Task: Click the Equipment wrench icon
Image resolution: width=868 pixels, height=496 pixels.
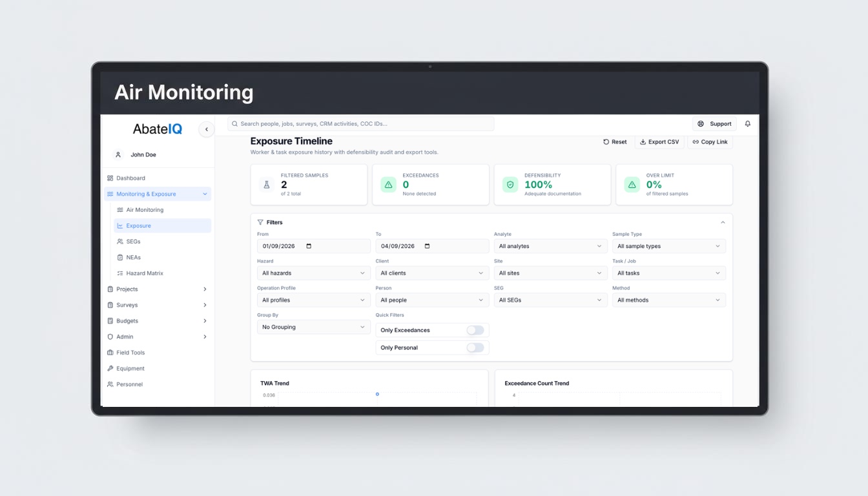Action: 110,369
